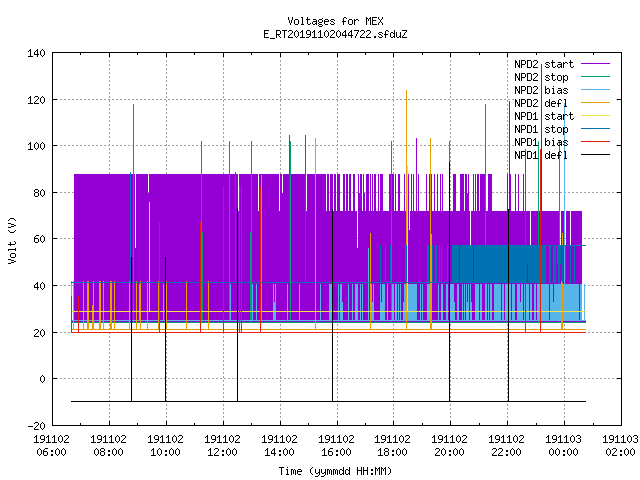Click the 191103 00:00 time tick label
Screen dimensions: 640x480
[564, 446]
